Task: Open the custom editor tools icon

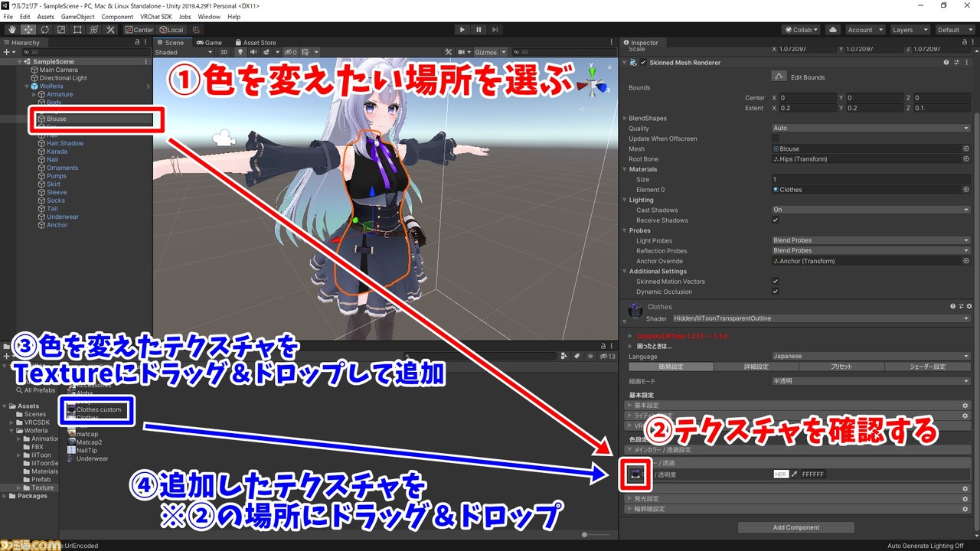Action: (110, 30)
